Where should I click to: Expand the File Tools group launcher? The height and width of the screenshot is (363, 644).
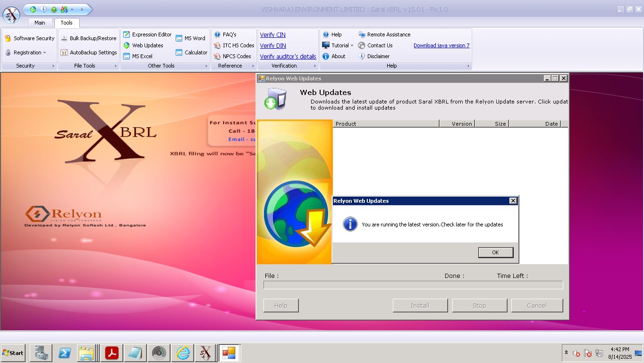pos(116,66)
